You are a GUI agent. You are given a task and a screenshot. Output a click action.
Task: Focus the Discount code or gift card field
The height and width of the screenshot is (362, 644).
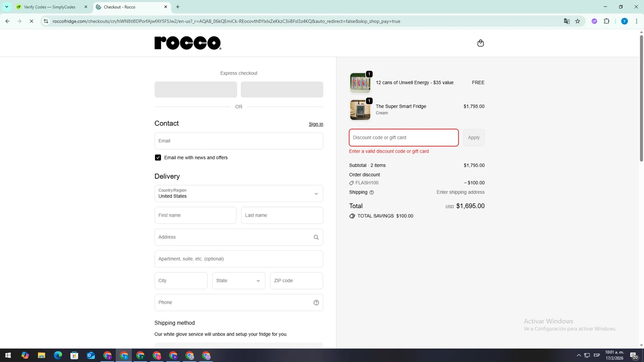click(404, 138)
